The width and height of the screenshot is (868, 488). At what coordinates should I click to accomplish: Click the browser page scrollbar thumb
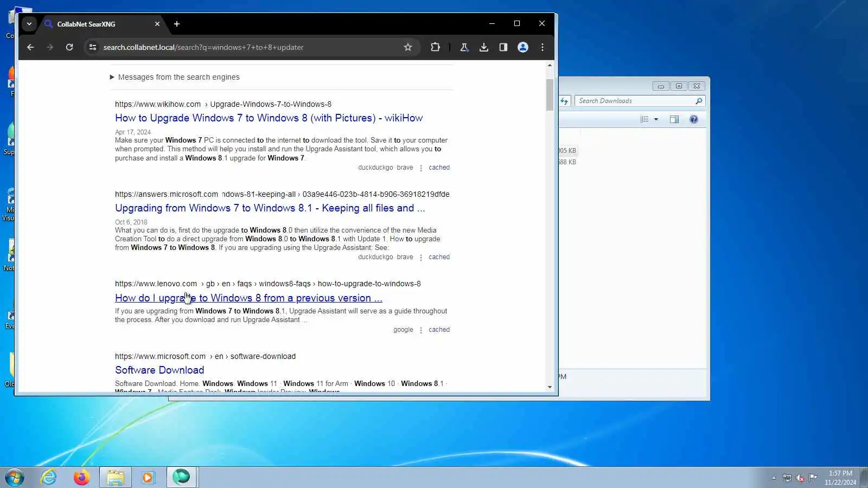point(550,95)
